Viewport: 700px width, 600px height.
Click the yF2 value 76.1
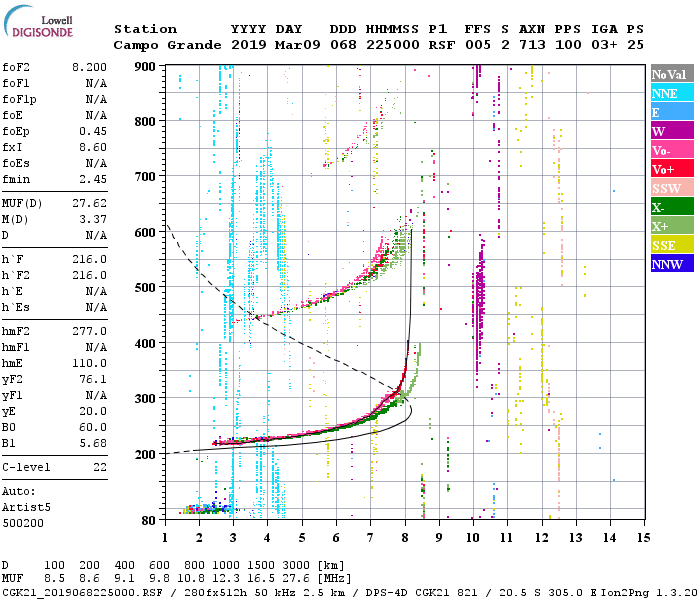click(x=93, y=379)
